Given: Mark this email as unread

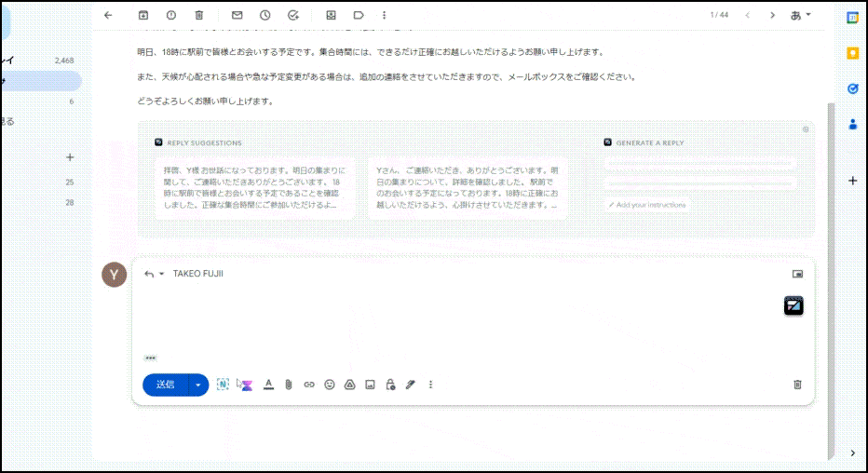Looking at the screenshot, I should [237, 16].
